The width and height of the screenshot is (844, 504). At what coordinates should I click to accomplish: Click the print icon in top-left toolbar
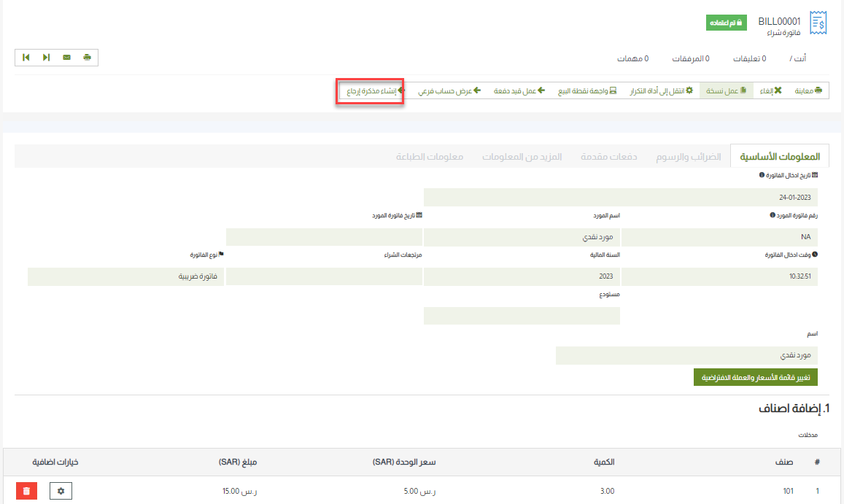click(x=87, y=58)
